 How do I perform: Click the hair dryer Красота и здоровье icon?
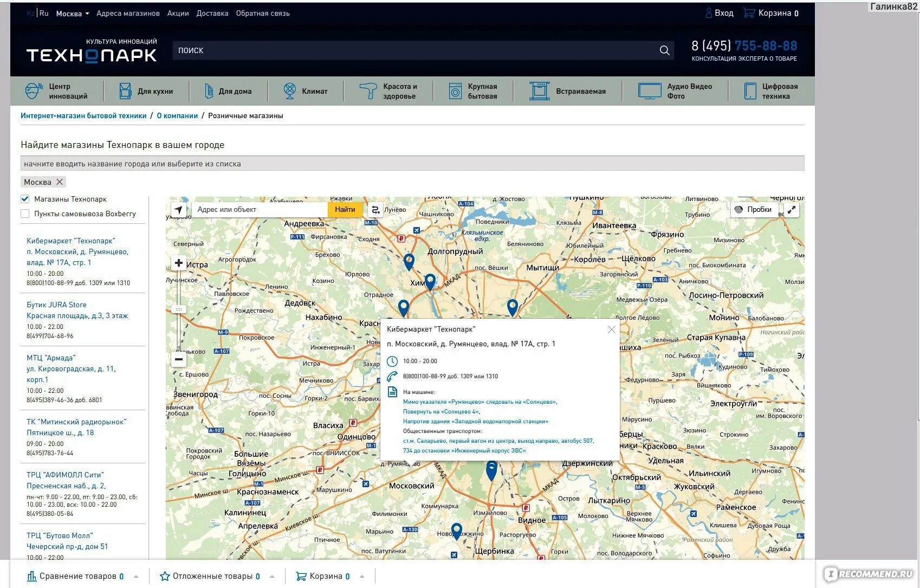(x=368, y=91)
